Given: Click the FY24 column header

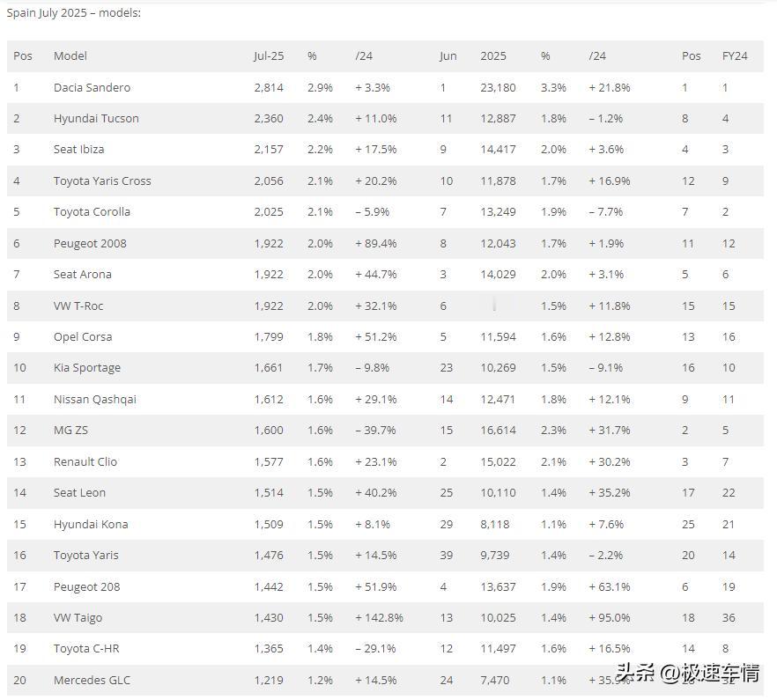Looking at the screenshot, I should pos(735,56).
